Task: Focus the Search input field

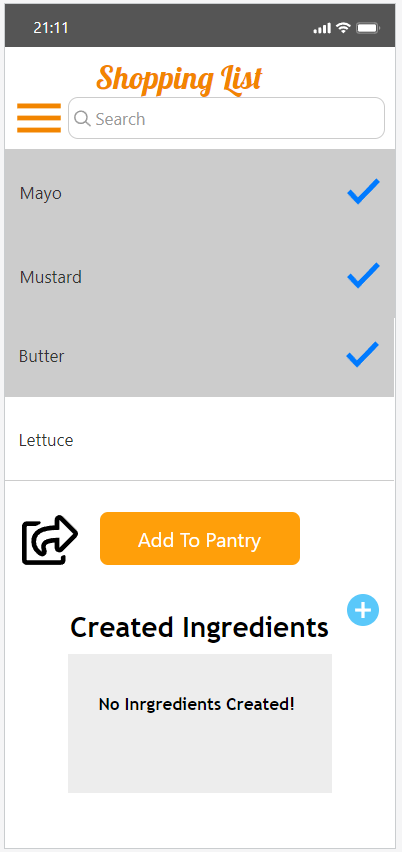Action: coord(227,118)
